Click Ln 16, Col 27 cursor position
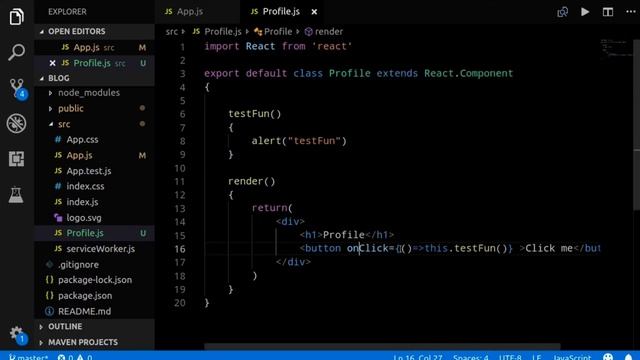Viewport: 640px width, 360px height. pyautogui.click(x=418, y=357)
